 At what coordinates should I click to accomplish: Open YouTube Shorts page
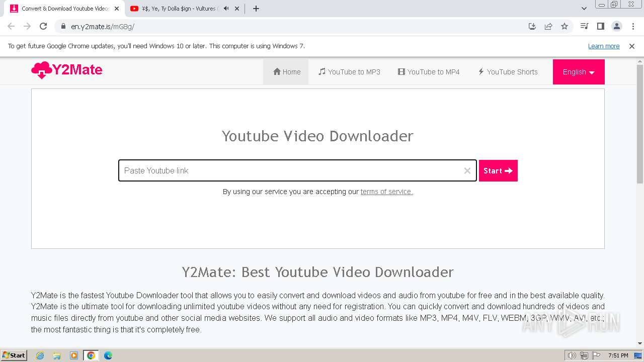(508, 72)
